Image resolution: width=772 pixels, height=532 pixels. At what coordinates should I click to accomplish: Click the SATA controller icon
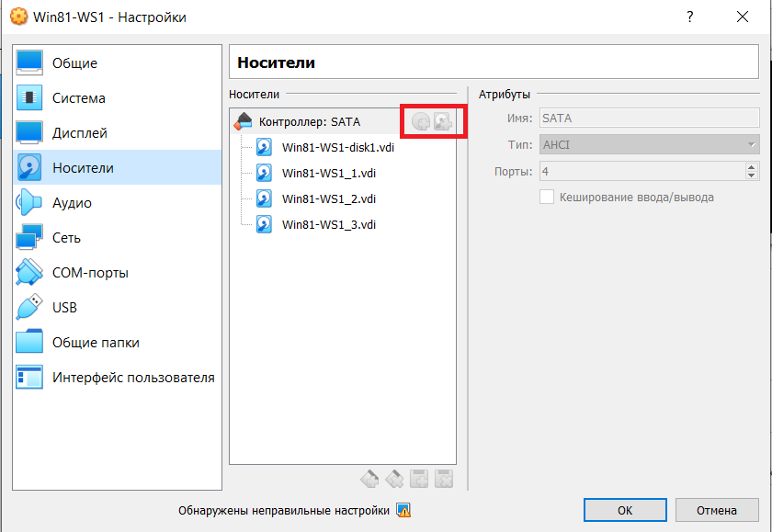[243, 121]
